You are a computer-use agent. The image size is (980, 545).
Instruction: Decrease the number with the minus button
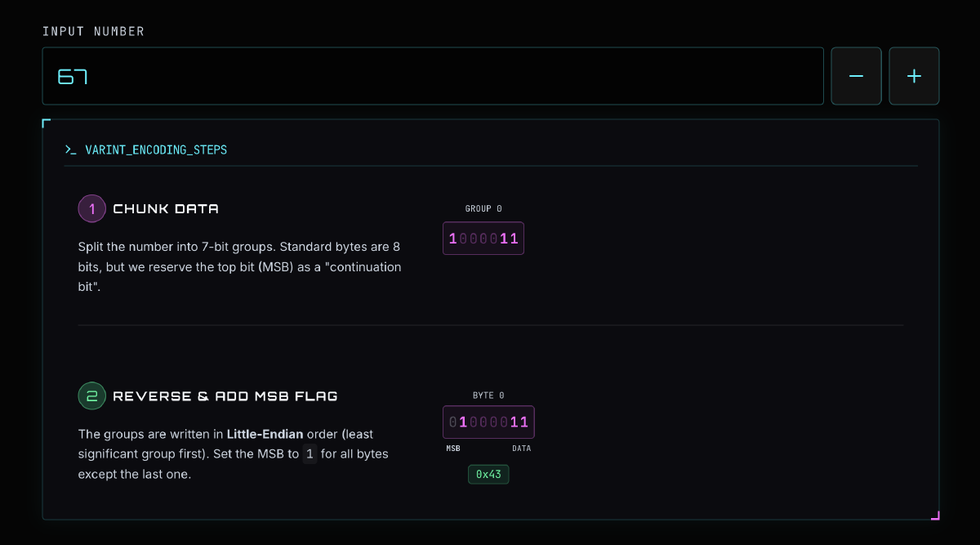(x=856, y=76)
